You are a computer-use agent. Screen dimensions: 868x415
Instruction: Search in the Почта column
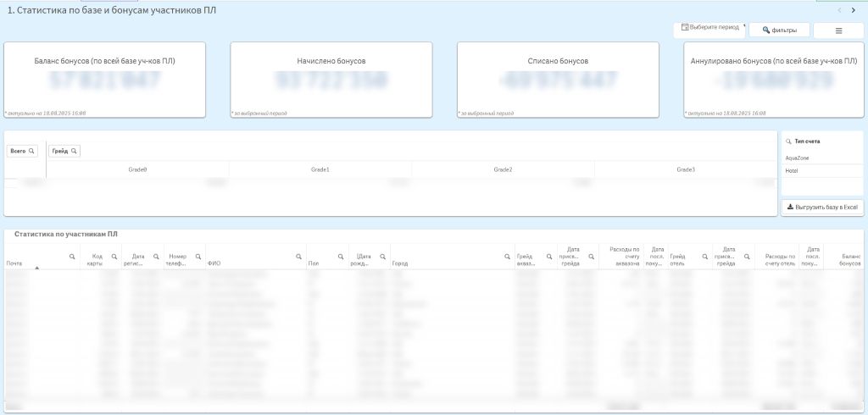72,257
